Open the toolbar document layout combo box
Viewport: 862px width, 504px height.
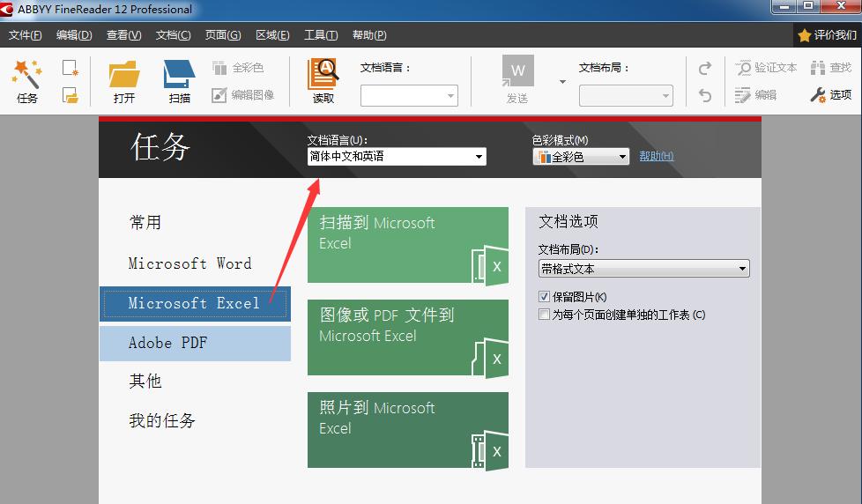(x=626, y=96)
